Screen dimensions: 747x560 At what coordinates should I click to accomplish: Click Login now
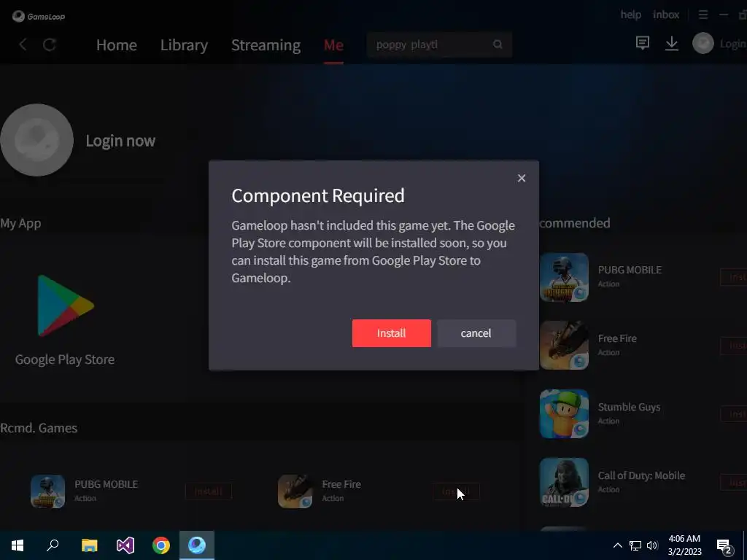pyautogui.click(x=120, y=141)
